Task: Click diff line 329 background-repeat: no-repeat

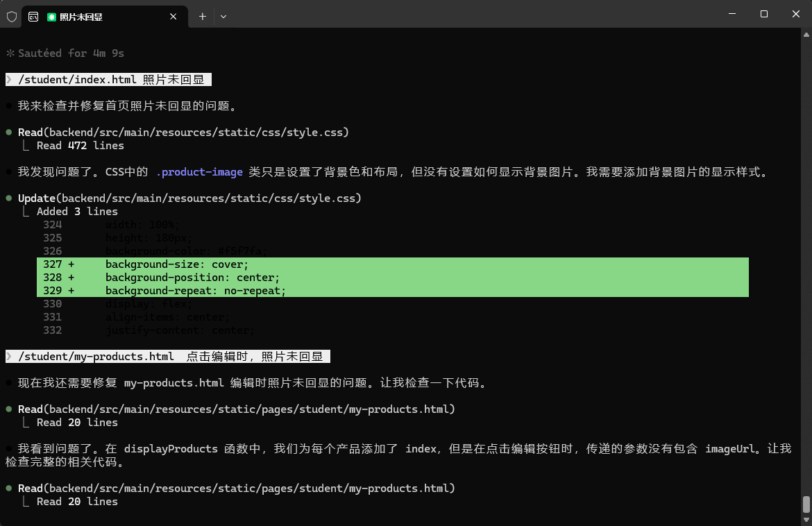Action: pyautogui.click(x=393, y=291)
